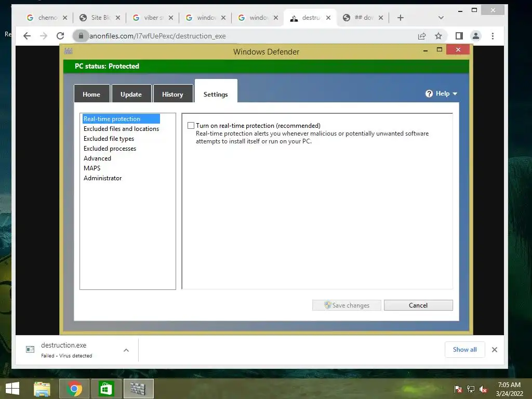Close the 'destru' tab
The image size is (532, 399).
pos(328,18)
